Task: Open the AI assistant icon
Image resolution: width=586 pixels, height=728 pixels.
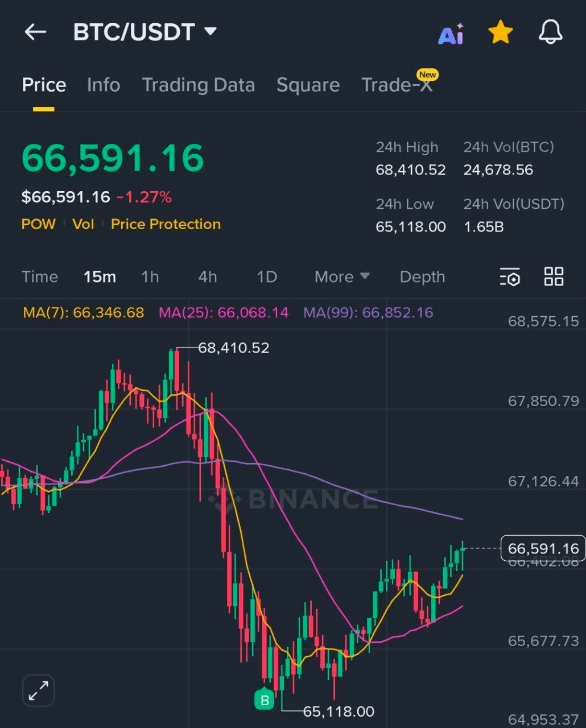Action: pos(451,34)
